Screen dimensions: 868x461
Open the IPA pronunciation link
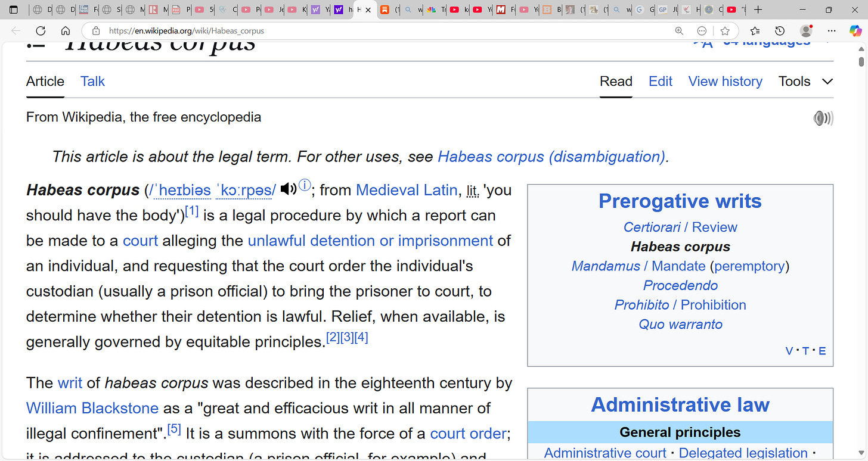click(213, 190)
